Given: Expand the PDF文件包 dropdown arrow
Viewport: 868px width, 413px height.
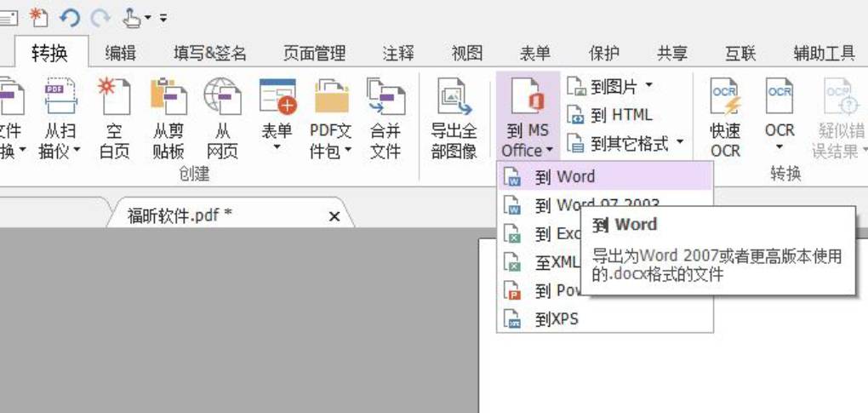Looking at the screenshot, I should pyautogui.click(x=348, y=150).
